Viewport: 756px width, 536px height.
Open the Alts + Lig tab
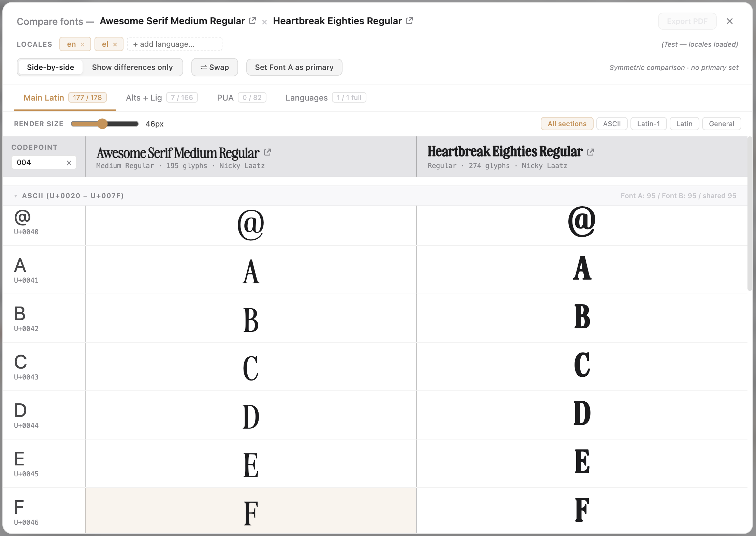(161, 98)
